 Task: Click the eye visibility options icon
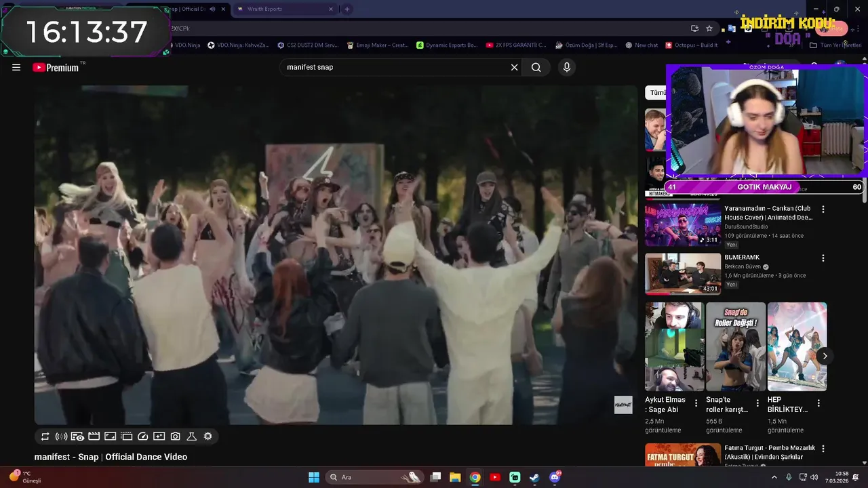[x=77, y=436]
